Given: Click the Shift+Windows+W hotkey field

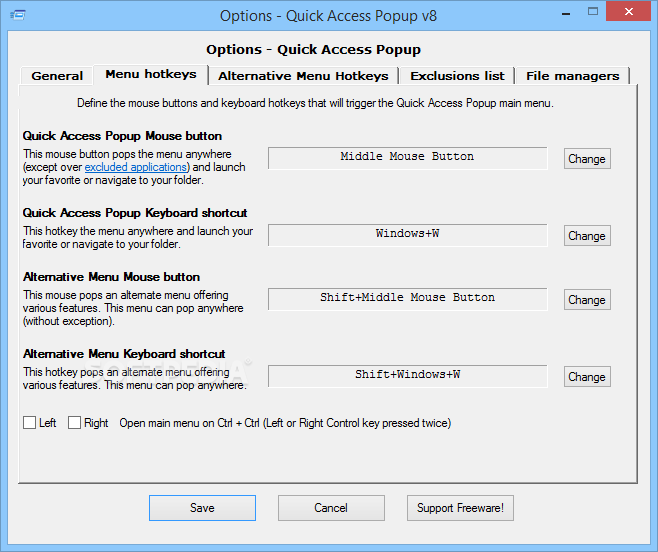Looking at the screenshot, I should [x=407, y=376].
